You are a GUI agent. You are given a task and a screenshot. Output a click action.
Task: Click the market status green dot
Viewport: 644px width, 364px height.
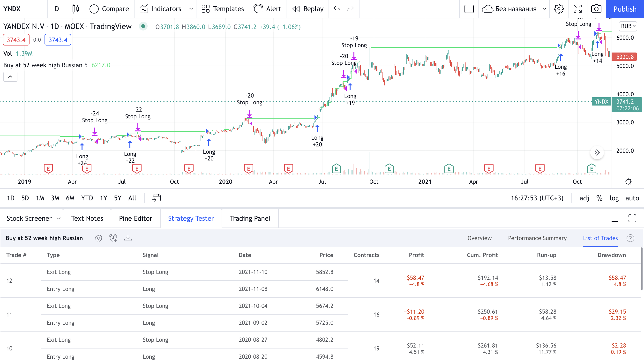point(143,26)
